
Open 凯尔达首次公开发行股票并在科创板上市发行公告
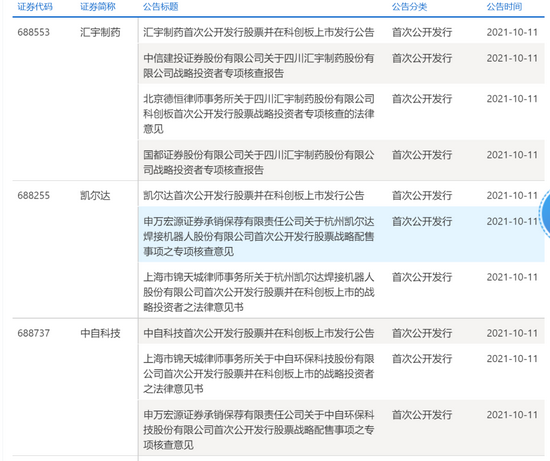coord(254,195)
